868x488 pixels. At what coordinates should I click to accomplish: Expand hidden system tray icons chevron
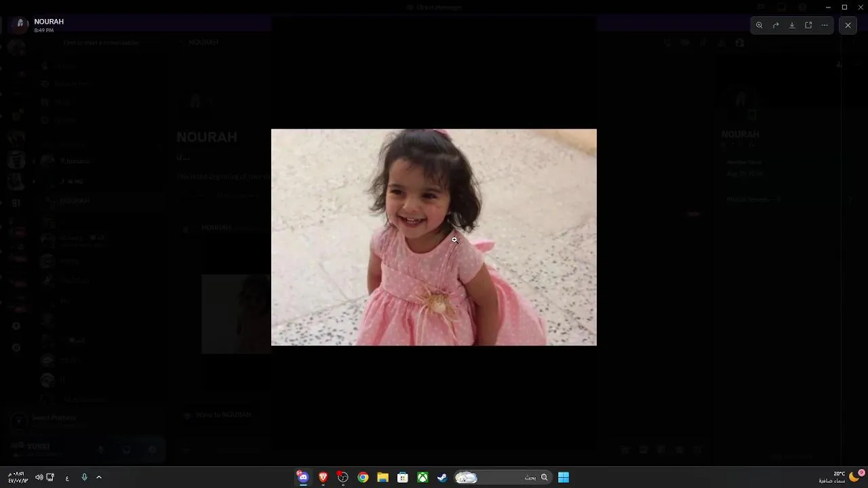point(99,477)
